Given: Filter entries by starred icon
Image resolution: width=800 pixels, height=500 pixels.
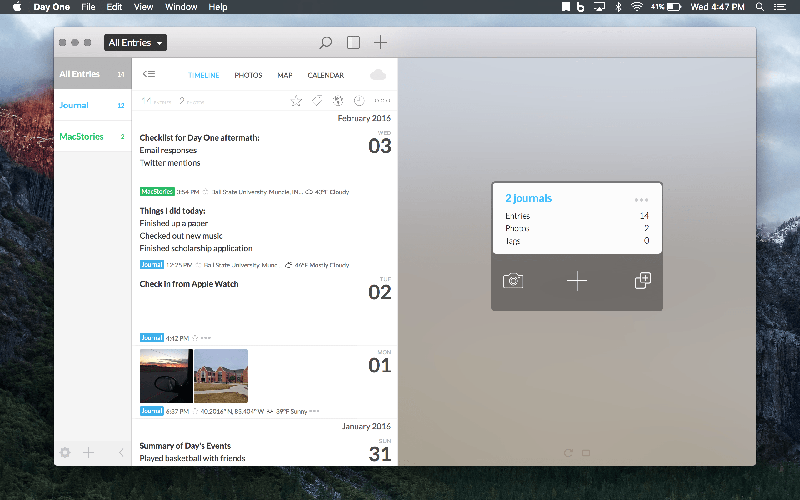Looking at the screenshot, I should (x=296, y=101).
